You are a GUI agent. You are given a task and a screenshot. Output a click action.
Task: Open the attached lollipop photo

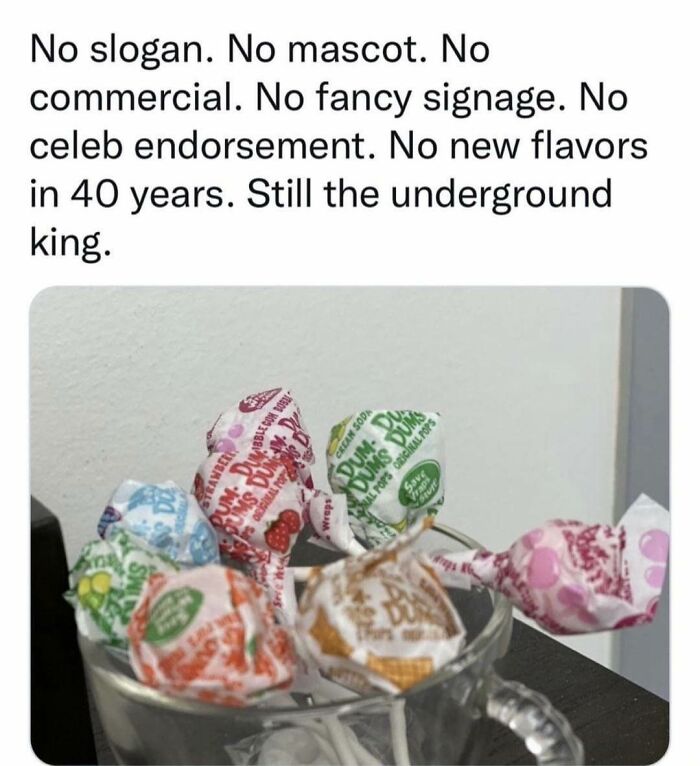click(x=350, y=526)
